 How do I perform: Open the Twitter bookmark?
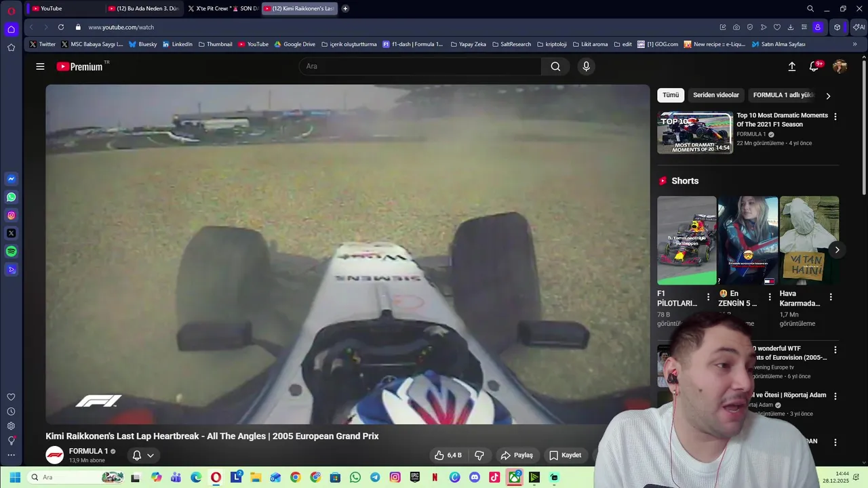(x=43, y=44)
